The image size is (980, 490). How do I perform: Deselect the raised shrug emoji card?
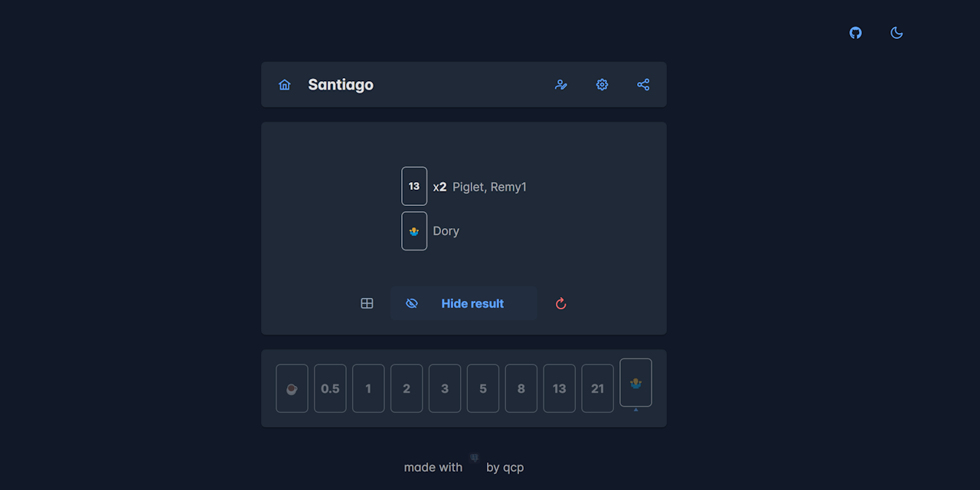pyautogui.click(x=635, y=383)
